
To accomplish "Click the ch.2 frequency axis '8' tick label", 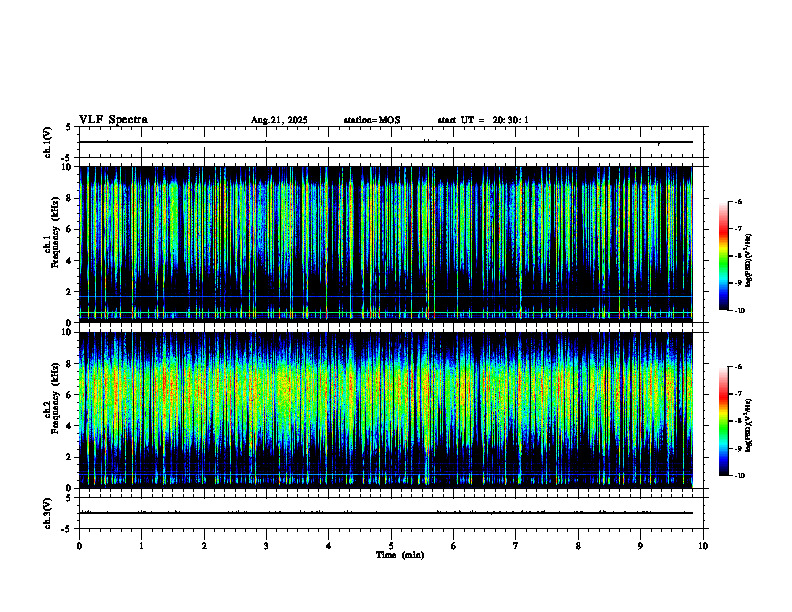I will pos(70,364).
